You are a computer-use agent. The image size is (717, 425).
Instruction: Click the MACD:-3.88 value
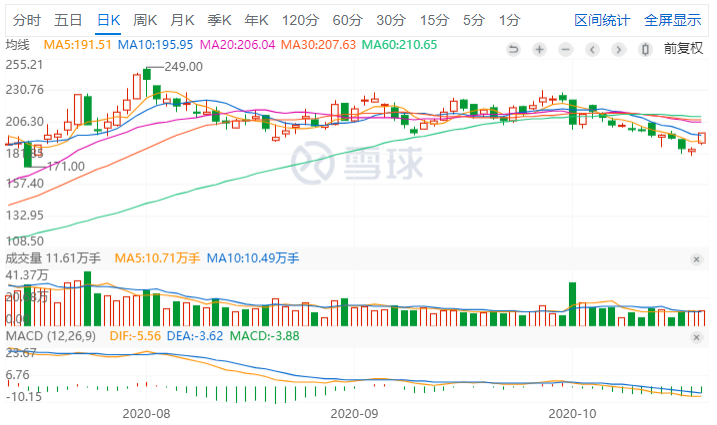[x=264, y=336]
